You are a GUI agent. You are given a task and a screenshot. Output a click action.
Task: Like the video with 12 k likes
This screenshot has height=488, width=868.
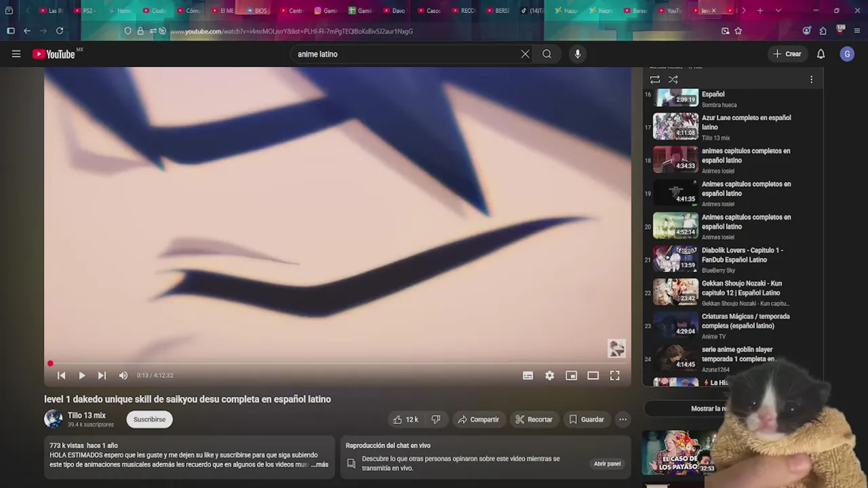(406, 420)
